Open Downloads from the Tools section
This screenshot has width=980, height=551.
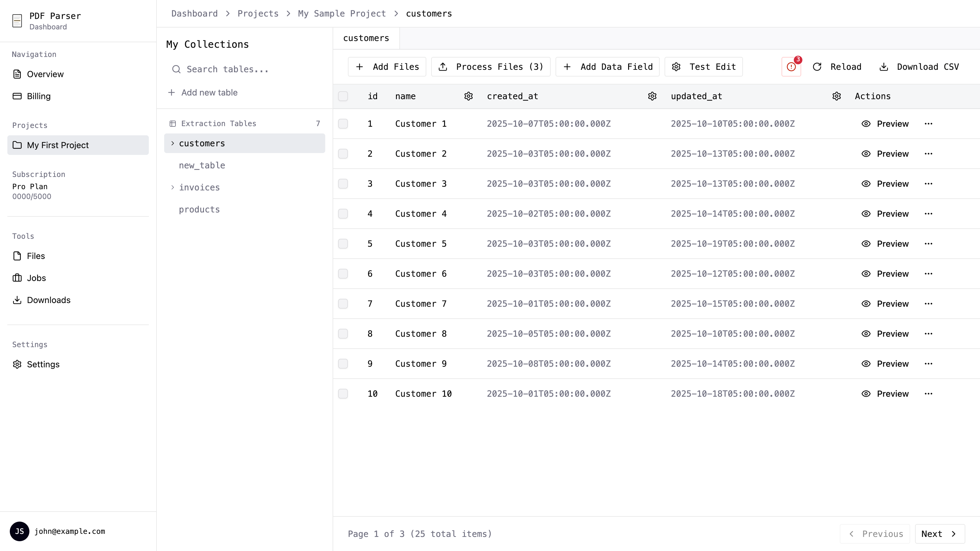click(x=17, y=300)
